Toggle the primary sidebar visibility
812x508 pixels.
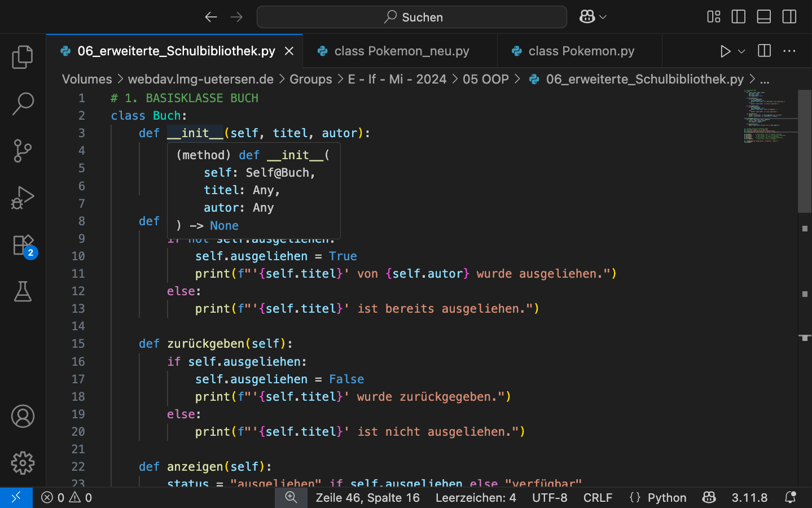tap(738, 17)
